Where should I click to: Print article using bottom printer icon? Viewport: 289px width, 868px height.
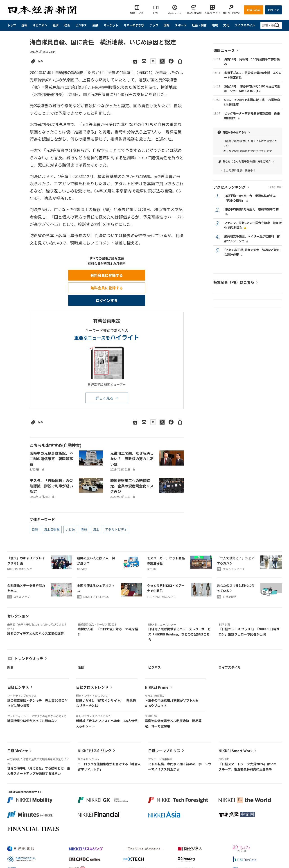pyautogui.click(x=135, y=422)
